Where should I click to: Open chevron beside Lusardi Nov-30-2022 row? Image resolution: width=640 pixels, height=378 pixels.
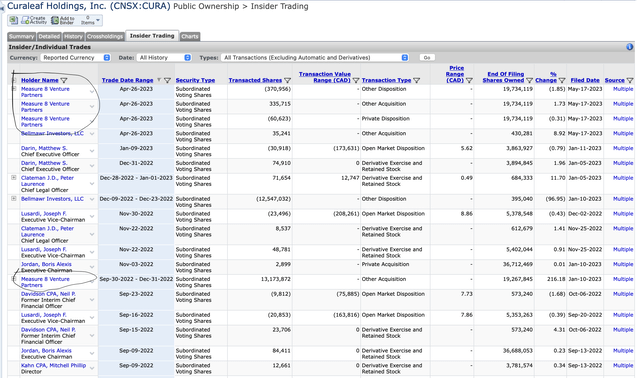click(92, 216)
